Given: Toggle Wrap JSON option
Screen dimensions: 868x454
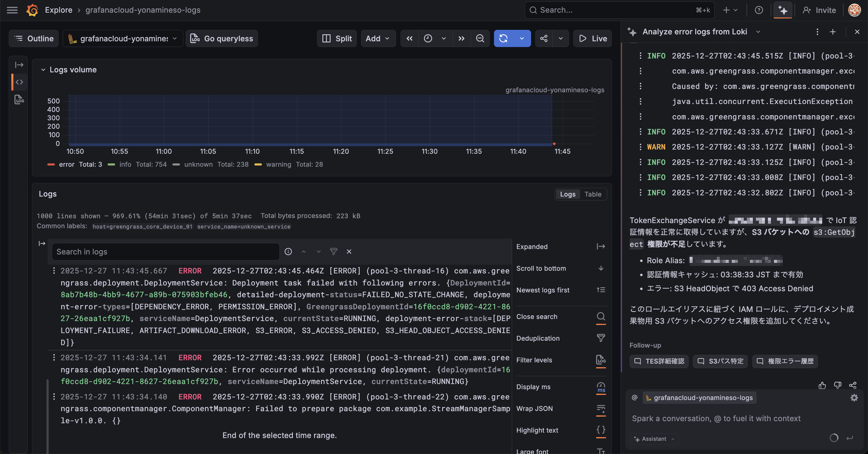Looking at the screenshot, I should click(x=601, y=408).
